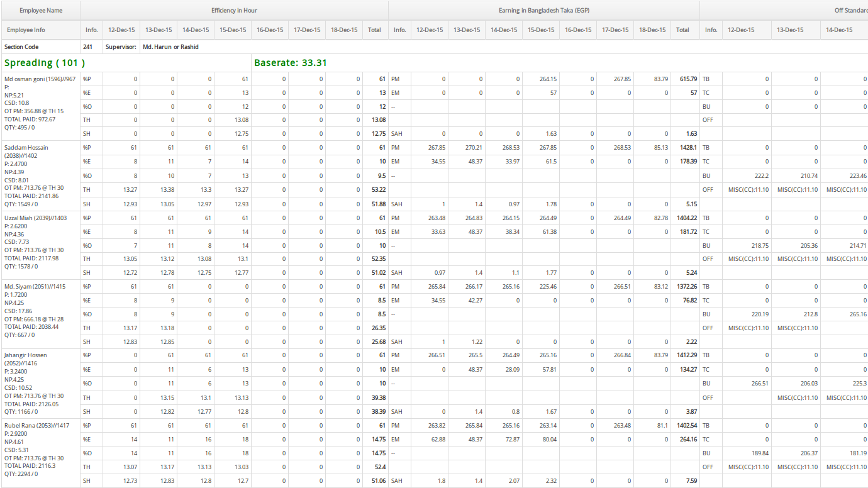The width and height of the screenshot is (868, 488).
Task: Click BU value 189.84
Action: tap(760, 453)
